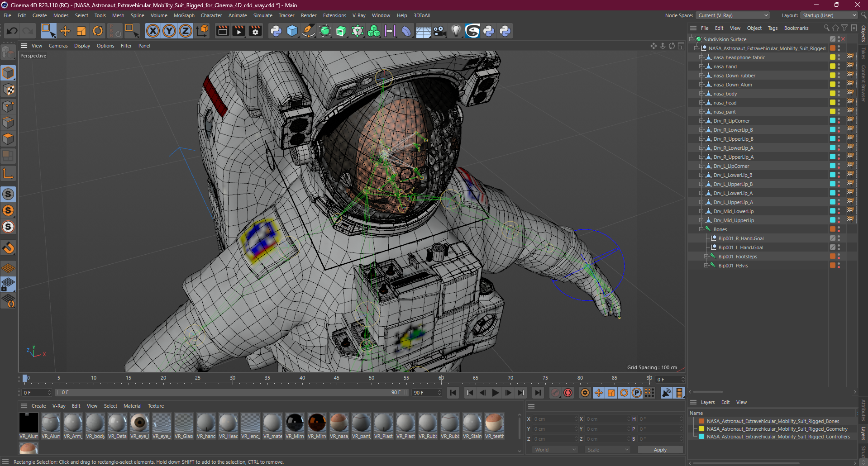Image resolution: width=868 pixels, height=466 pixels.
Task: Play animation forwards
Action: pyautogui.click(x=496, y=393)
